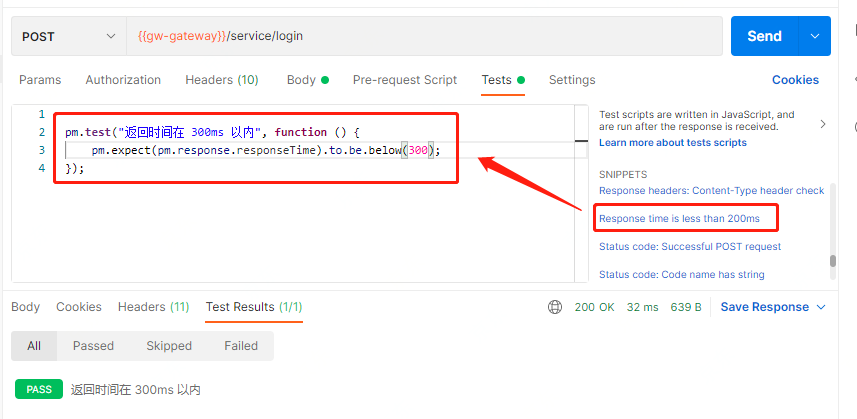Select the Test Results (1/1) tab

[254, 307]
